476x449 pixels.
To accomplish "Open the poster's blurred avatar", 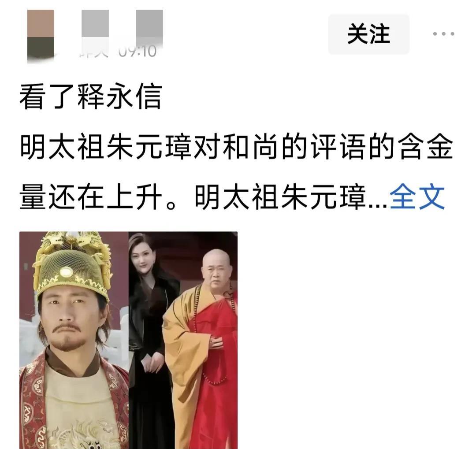I will tap(41, 36).
